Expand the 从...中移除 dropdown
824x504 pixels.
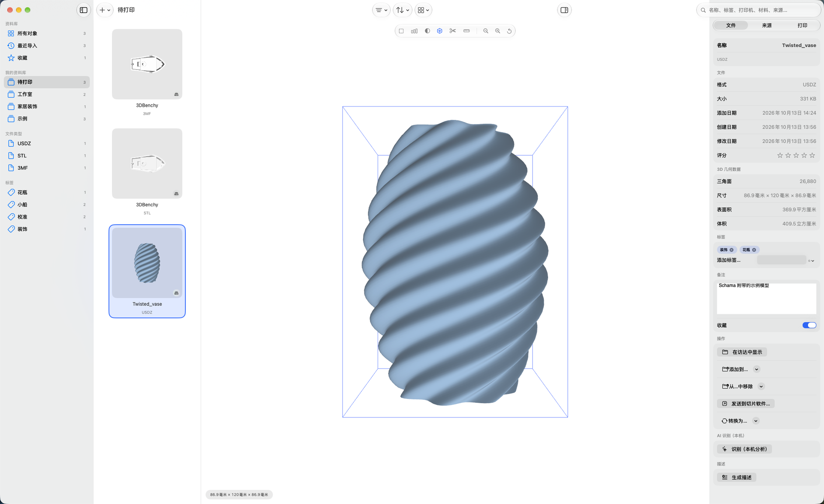coord(761,386)
